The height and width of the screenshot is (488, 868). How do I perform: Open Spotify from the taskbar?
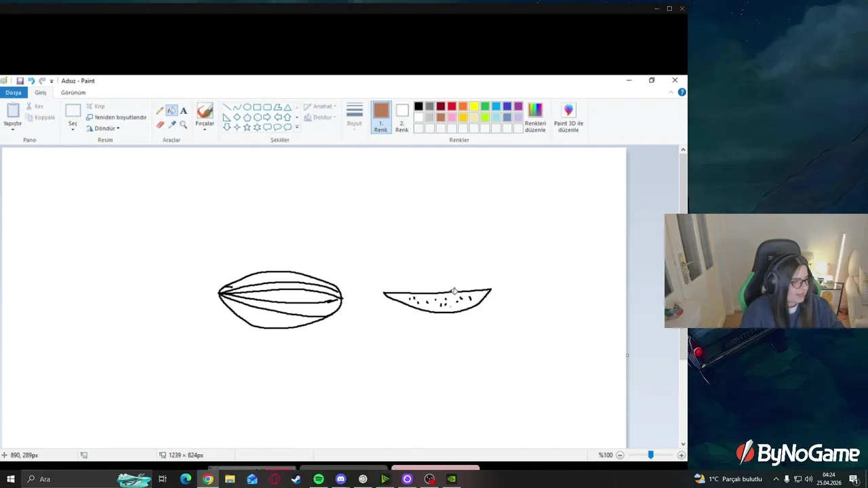tap(319, 479)
